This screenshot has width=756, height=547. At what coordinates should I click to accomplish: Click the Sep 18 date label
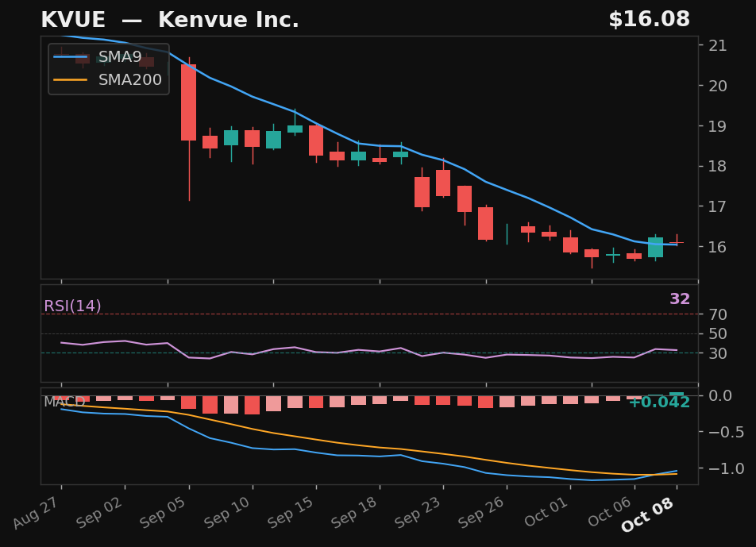point(354,512)
